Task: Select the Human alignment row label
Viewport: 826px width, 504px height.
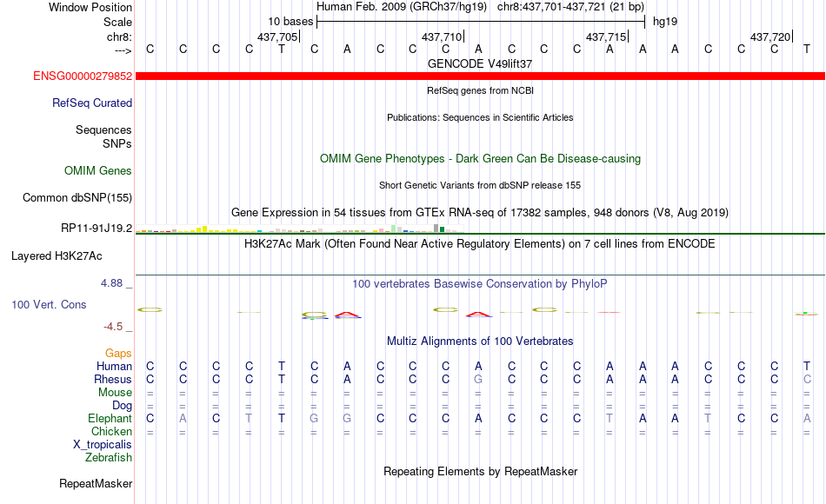Action: click(114, 366)
